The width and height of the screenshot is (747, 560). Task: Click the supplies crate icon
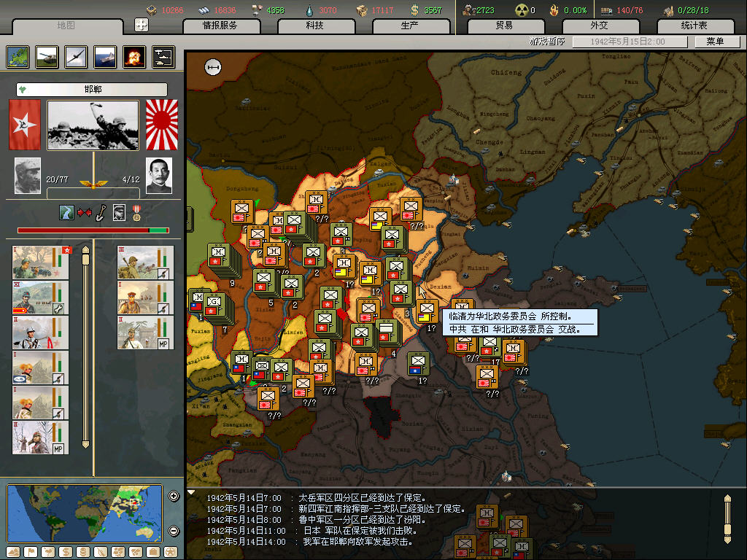point(362,10)
